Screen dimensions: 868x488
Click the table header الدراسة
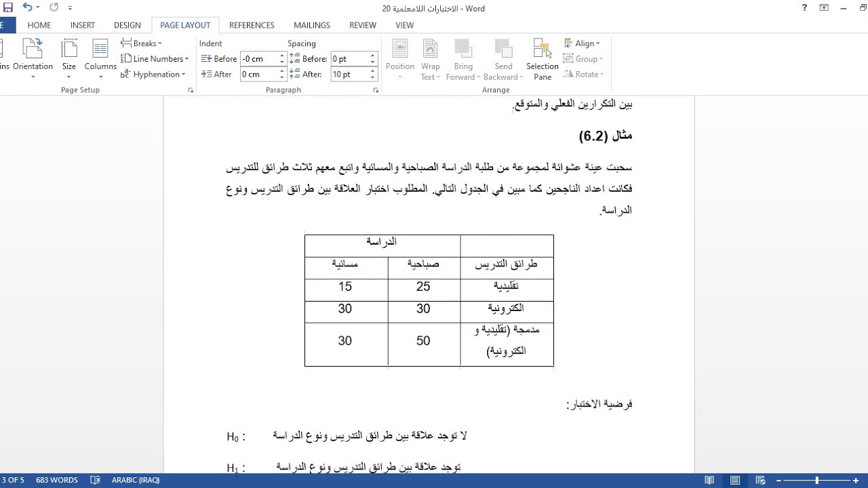[x=382, y=242]
